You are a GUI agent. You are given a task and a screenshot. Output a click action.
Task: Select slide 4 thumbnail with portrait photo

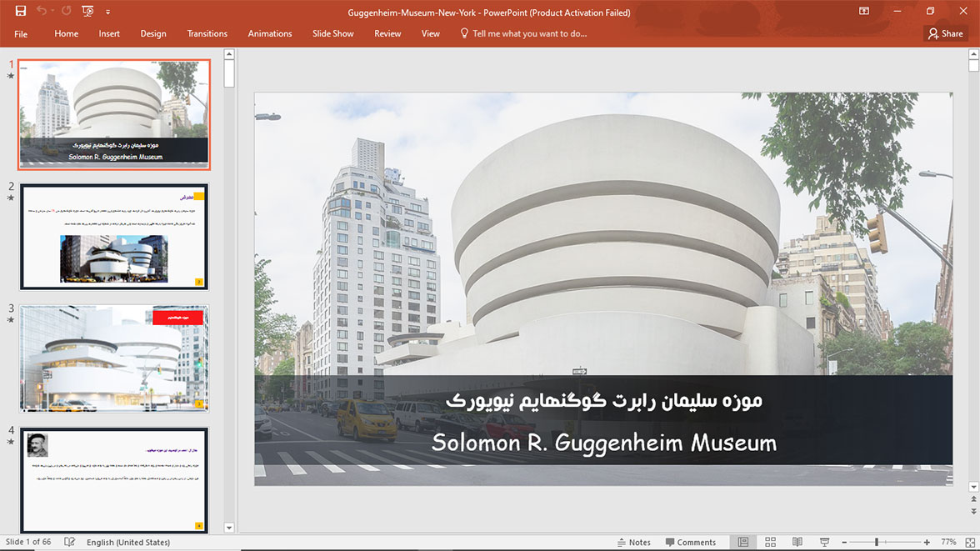pyautogui.click(x=114, y=480)
